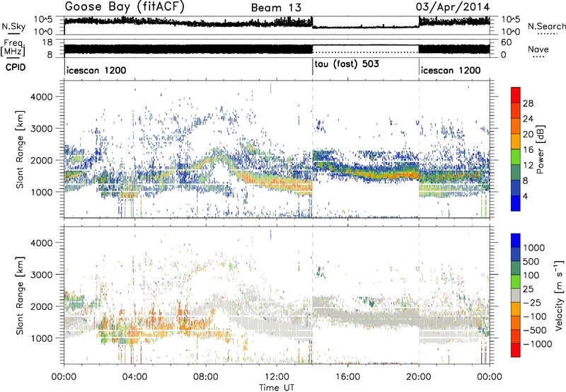
Task: Click the "tau (fast) 503" CPID label
Action: click(347, 64)
